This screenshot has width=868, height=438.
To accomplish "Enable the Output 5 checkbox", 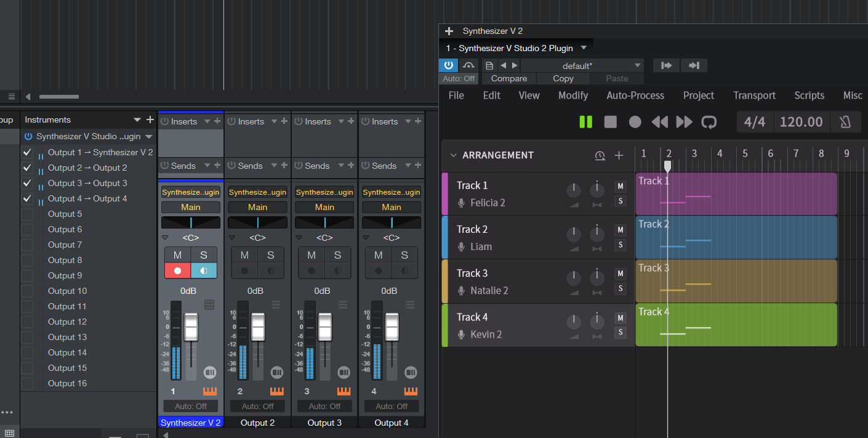I will pyautogui.click(x=27, y=214).
